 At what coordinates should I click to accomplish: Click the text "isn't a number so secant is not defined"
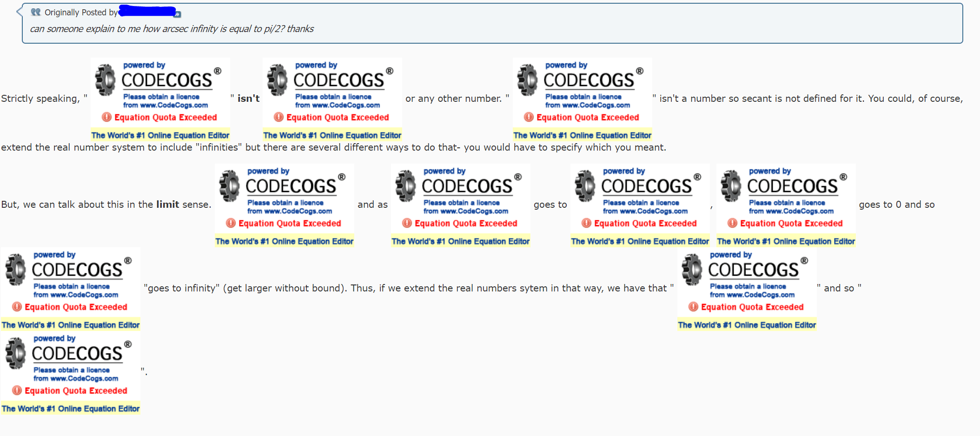coord(746,99)
